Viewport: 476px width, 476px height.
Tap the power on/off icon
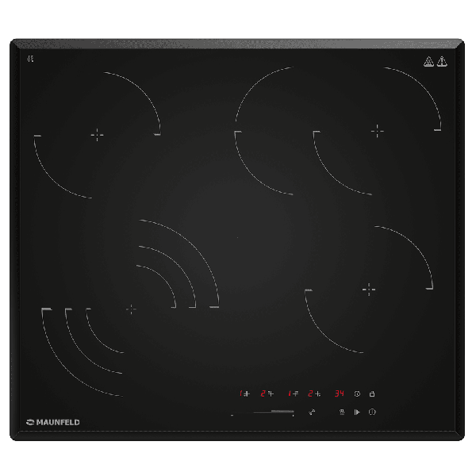pos(372,412)
